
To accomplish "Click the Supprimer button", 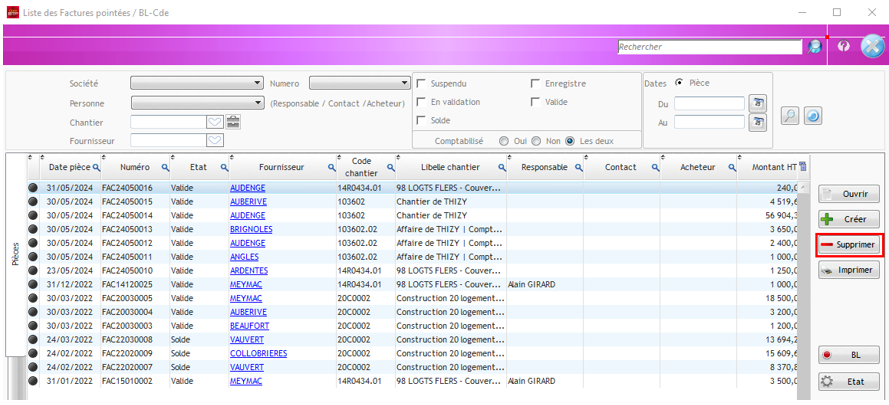I will pos(848,245).
